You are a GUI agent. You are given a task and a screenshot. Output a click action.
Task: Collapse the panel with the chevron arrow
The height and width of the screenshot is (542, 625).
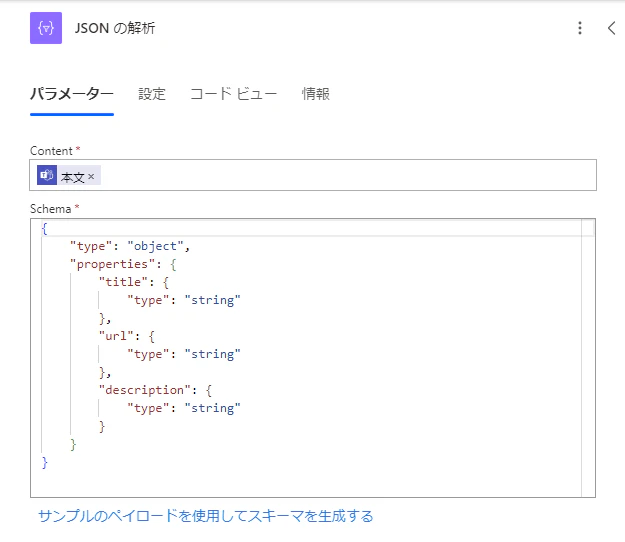point(611,28)
